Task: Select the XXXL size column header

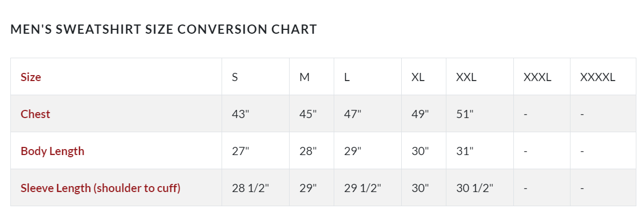Action: click(x=537, y=77)
